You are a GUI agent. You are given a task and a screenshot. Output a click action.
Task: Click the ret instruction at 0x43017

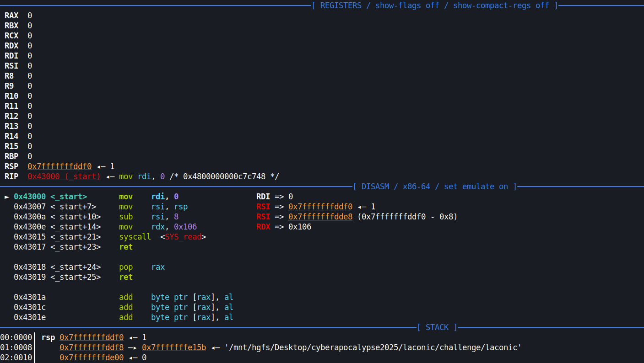126,247
